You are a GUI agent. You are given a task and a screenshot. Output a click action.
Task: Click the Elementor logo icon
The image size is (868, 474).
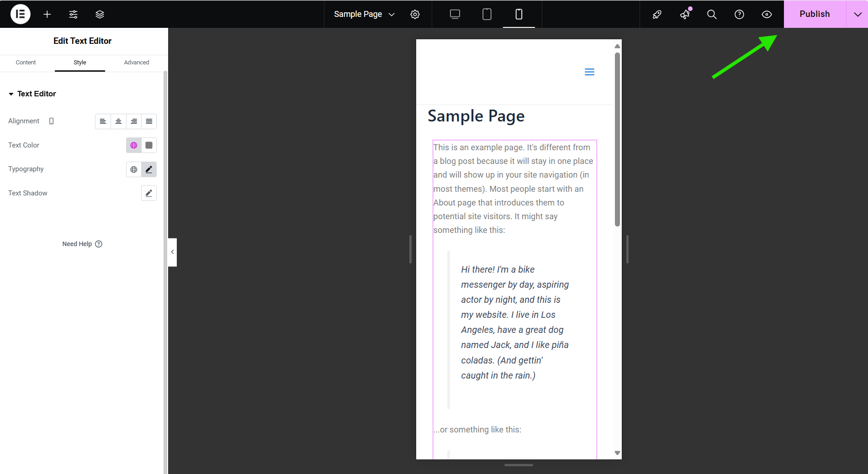tap(21, 14)
